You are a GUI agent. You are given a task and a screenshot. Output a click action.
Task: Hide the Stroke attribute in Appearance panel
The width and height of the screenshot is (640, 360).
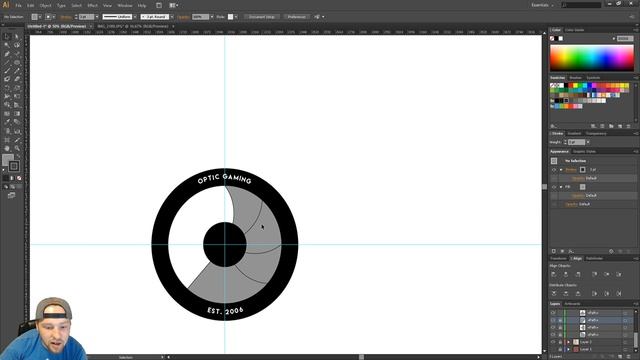(554, 170)
